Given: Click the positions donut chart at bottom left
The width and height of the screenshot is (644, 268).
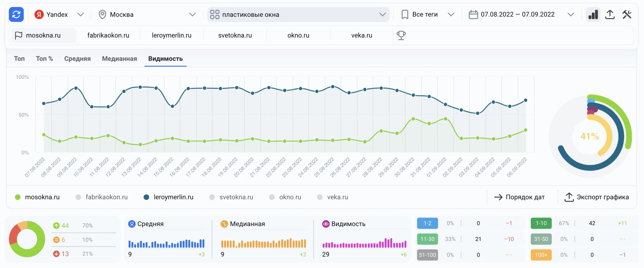Looking at the screenshot, I should click(27, 239).
